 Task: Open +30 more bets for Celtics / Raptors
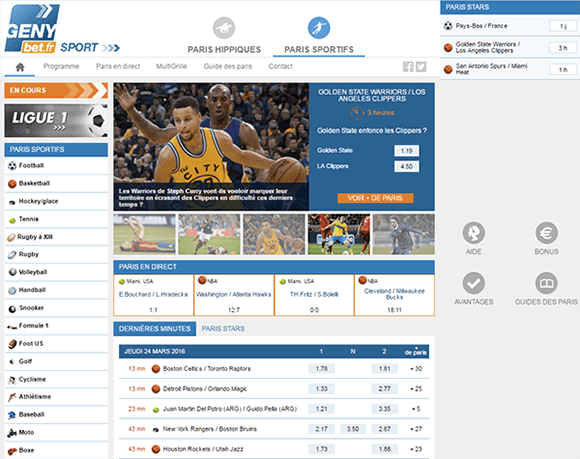pos(417,369)
